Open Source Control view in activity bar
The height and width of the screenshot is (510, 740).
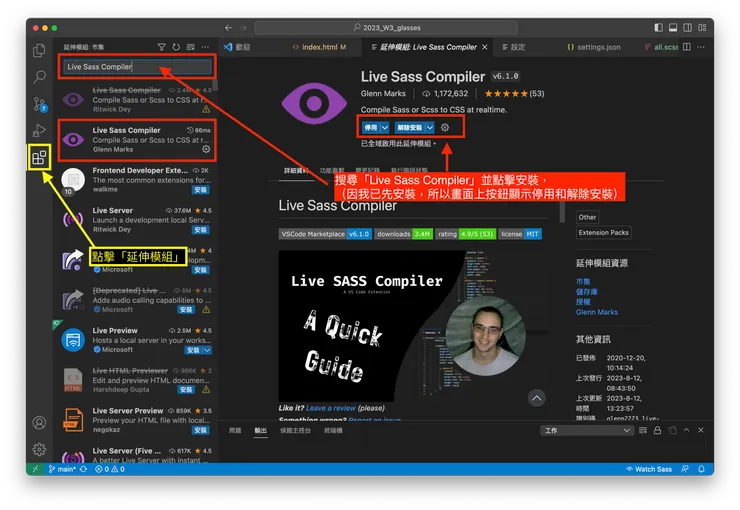39,104
